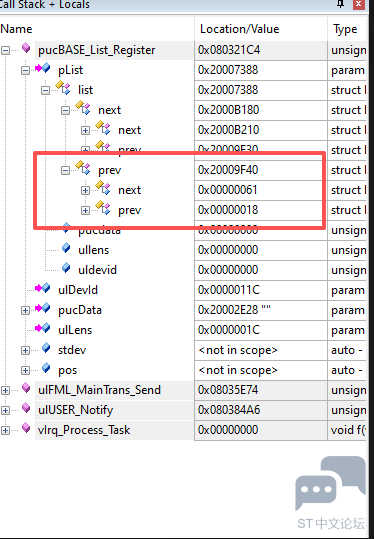This screenshot has width=374, height=539.
Task: Click the Location/Value column header
Action: click(261, 29)
